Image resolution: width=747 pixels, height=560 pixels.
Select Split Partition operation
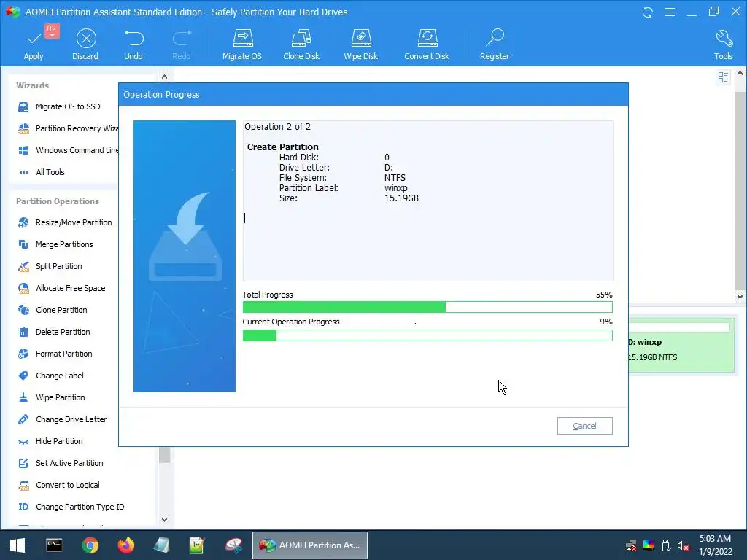[x=50, y=266]
